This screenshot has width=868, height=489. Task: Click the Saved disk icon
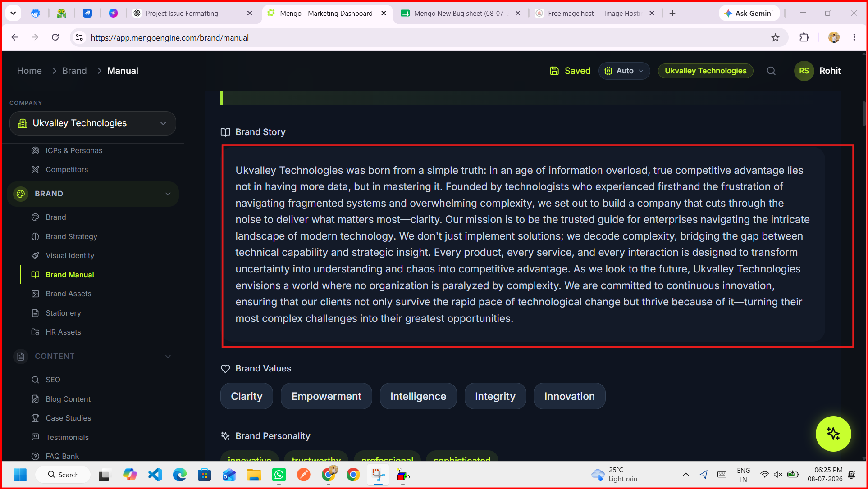click(554, 71)
